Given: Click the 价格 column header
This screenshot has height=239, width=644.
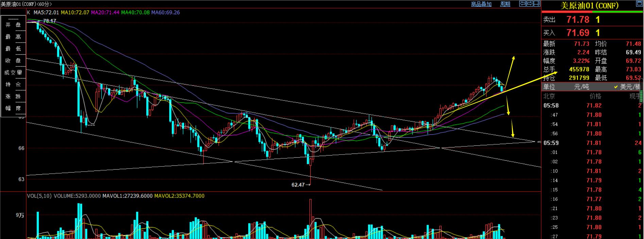Looking at the screenshot, I should click(x=595, y=96).
